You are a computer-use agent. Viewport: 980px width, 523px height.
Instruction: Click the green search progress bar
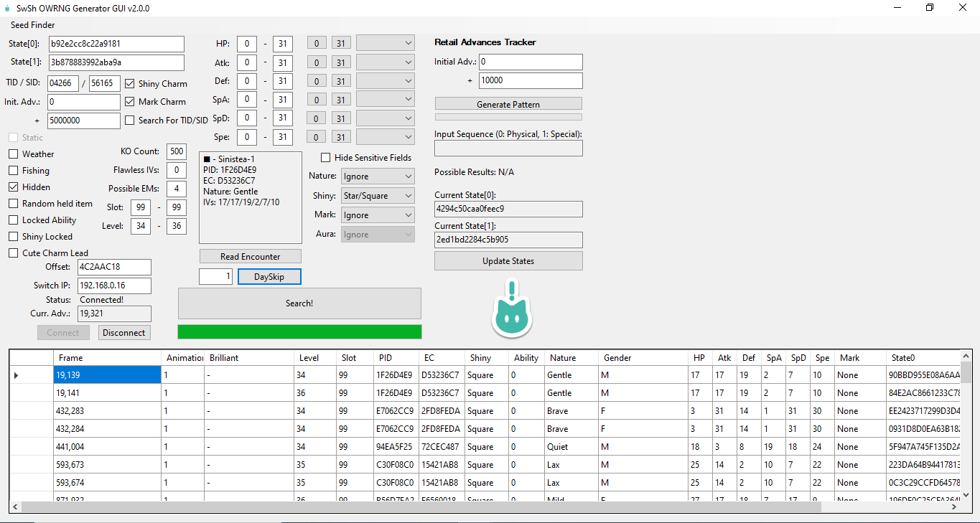299,331
